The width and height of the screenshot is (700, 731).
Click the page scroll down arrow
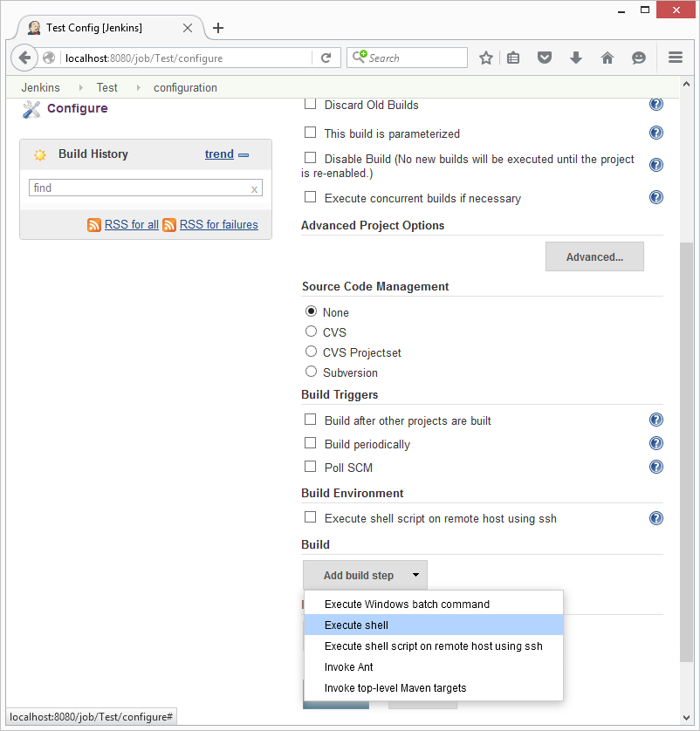pyautogui.click(x=686, y=718)
